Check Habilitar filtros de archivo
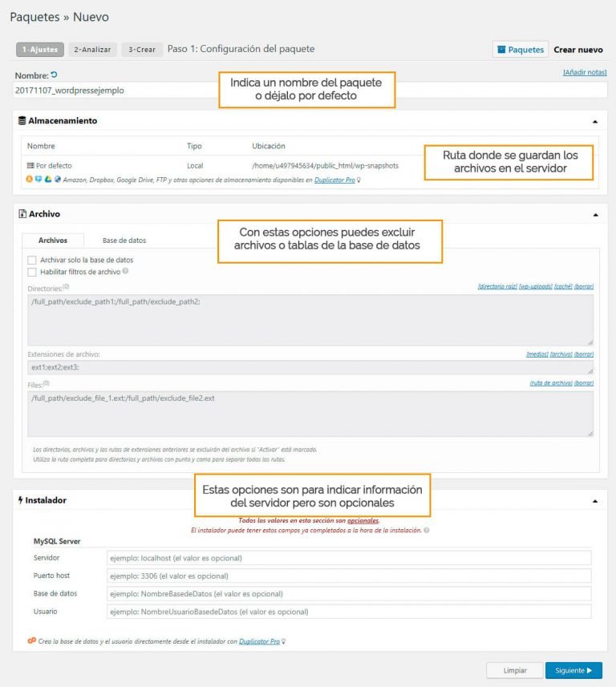 pos(32,272)
